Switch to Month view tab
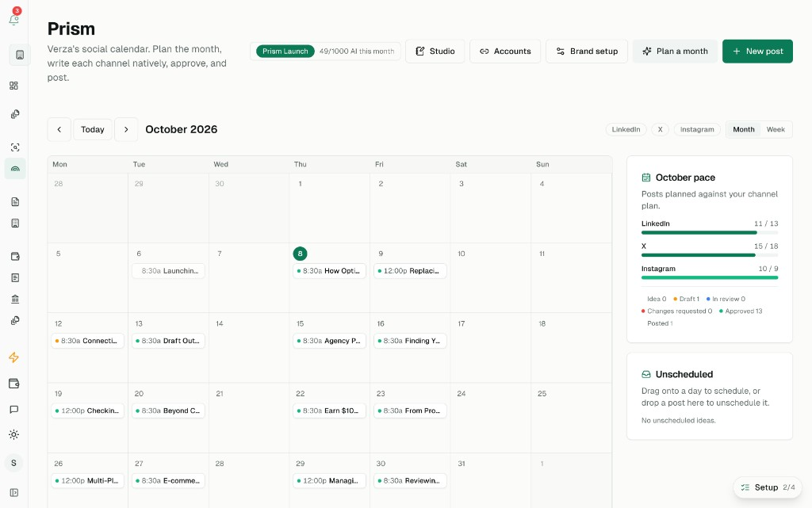The width and height of the screenshot is (812, 508). tap(743, 129)
